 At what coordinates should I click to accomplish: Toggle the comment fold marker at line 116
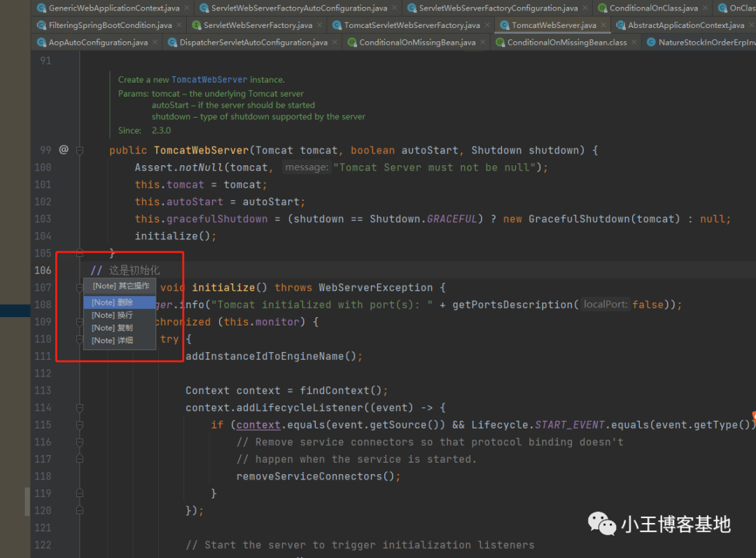point(80,442)
